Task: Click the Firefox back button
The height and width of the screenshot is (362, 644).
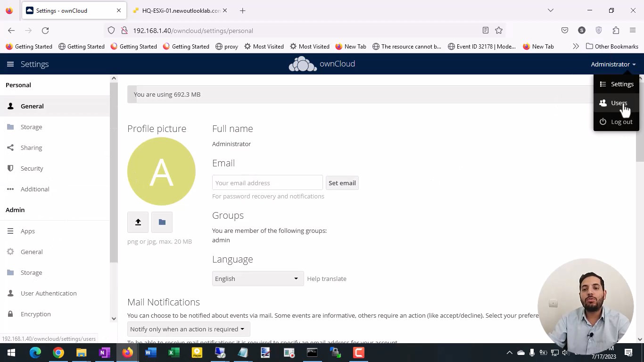Action: [11, 30]
